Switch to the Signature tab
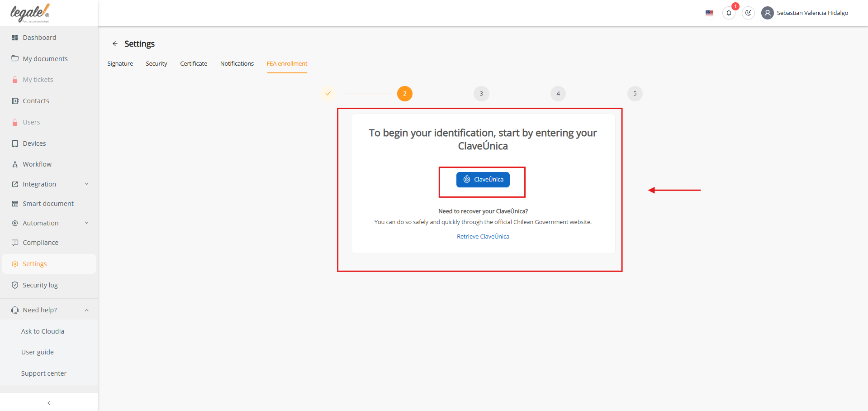The width and height of the screenshot is (868, 411). [x=120, y=64]
